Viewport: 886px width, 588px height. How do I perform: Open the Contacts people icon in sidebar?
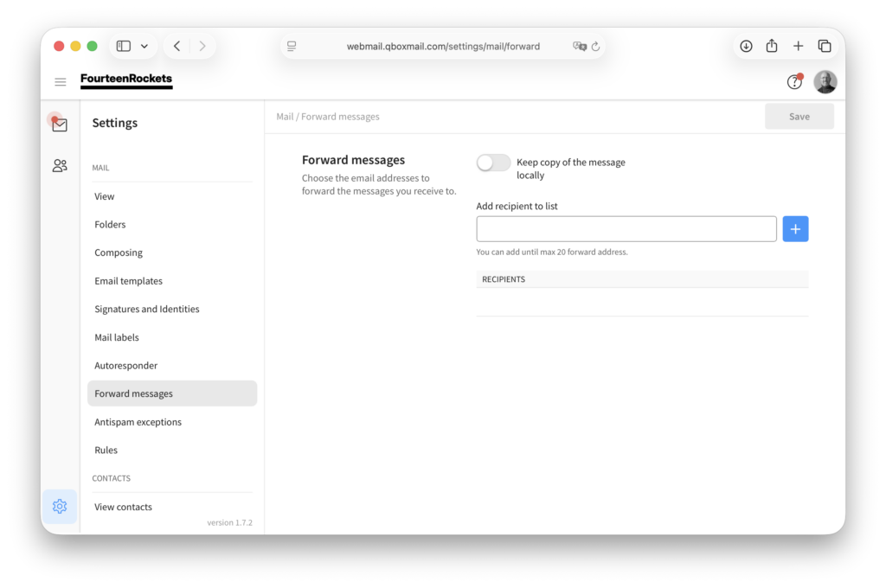(x=60, y=165)
